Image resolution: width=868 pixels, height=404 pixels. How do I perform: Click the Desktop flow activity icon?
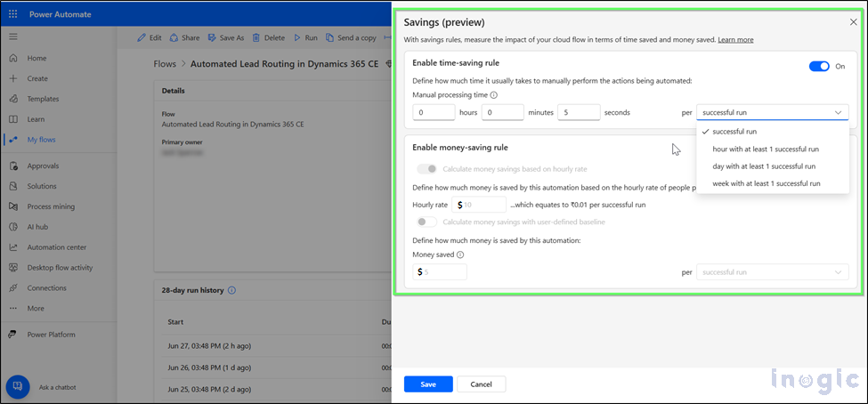[14, 268]
